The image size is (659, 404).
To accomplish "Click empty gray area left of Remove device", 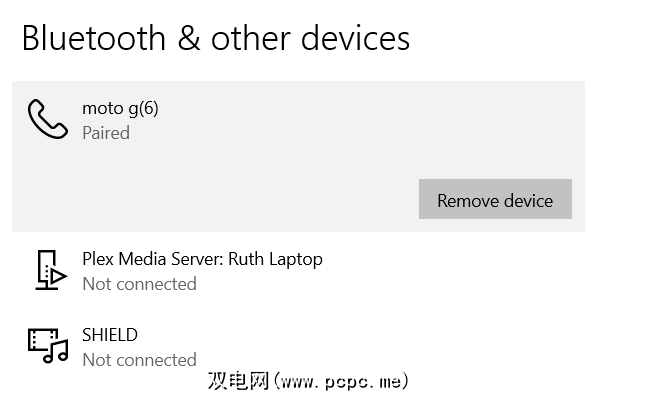I will 220,200.
